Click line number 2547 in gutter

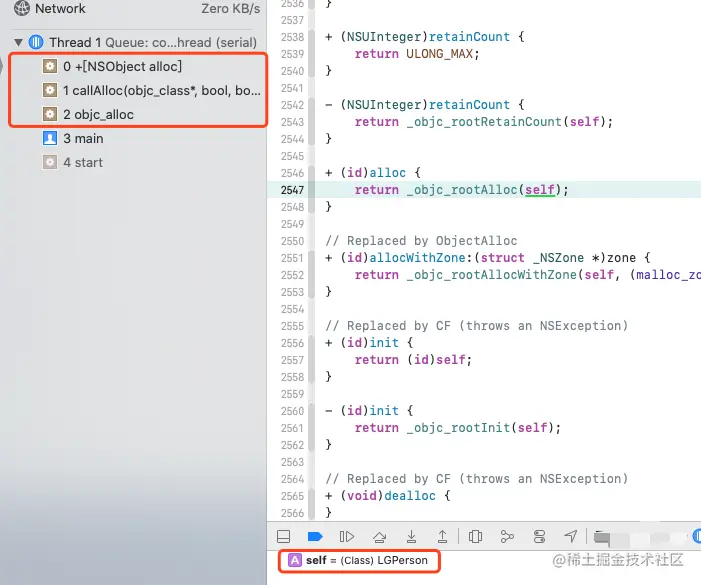(292, 190)
